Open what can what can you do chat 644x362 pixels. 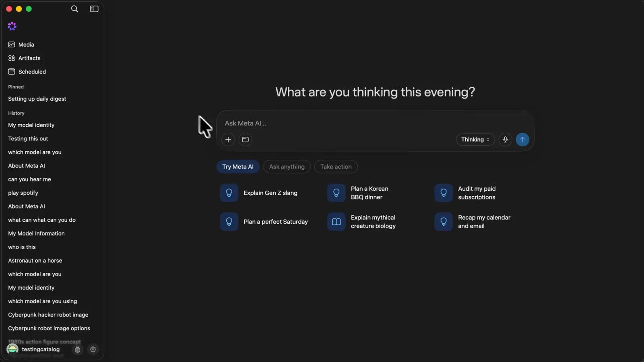pyautogui.click(x=42, y=220)
